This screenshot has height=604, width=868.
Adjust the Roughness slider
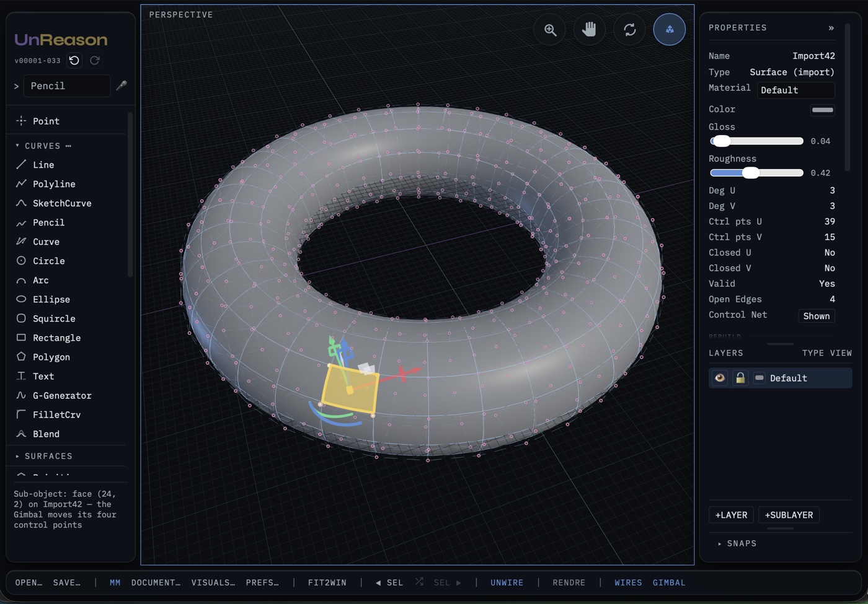click(x=756, y=173)
